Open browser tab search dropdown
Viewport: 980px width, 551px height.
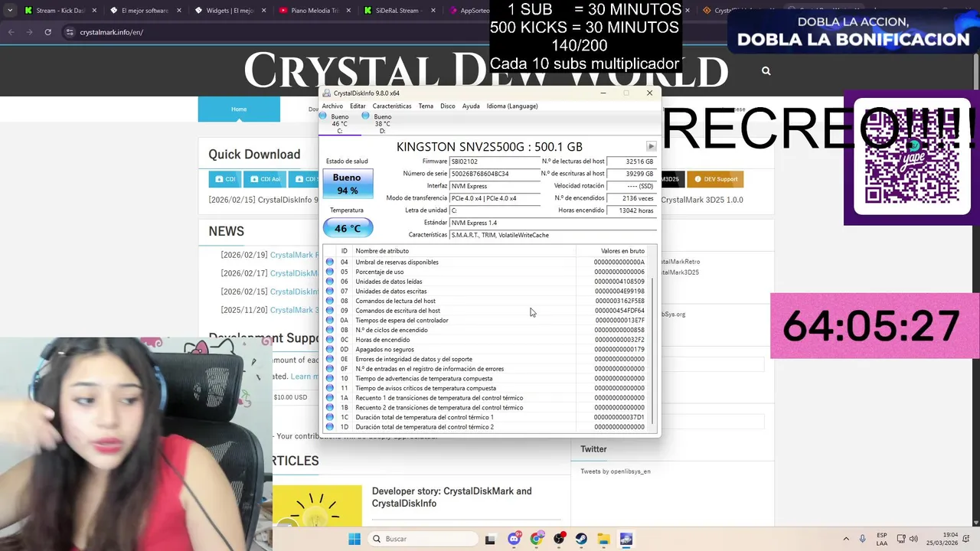[10, 11]
